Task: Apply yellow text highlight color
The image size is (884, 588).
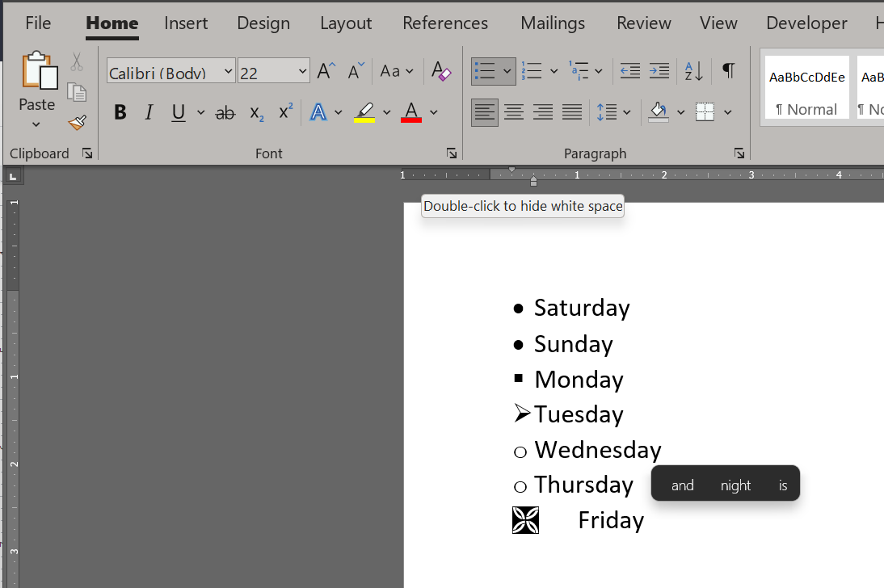Action: point(364,112)
